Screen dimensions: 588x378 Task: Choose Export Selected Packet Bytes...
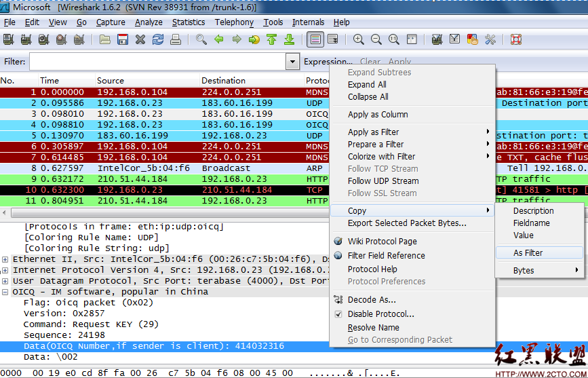[x=412, y=223]
